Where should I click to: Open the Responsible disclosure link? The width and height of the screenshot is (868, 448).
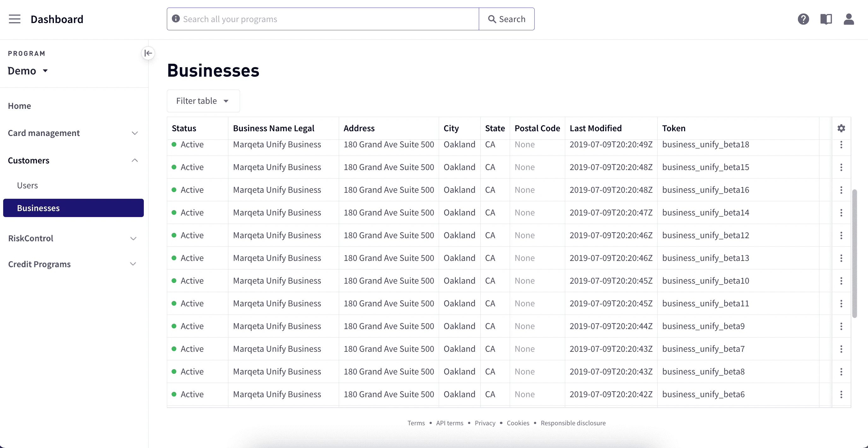[573, 423]
